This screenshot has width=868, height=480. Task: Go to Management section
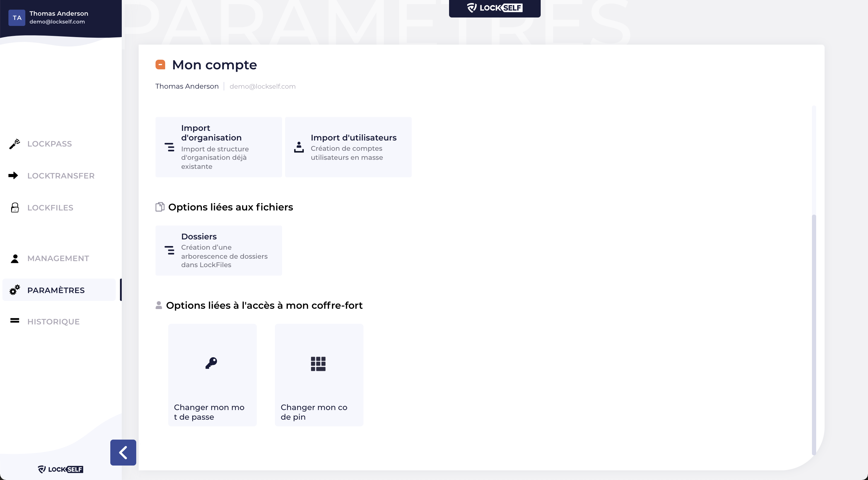[58, 258]
